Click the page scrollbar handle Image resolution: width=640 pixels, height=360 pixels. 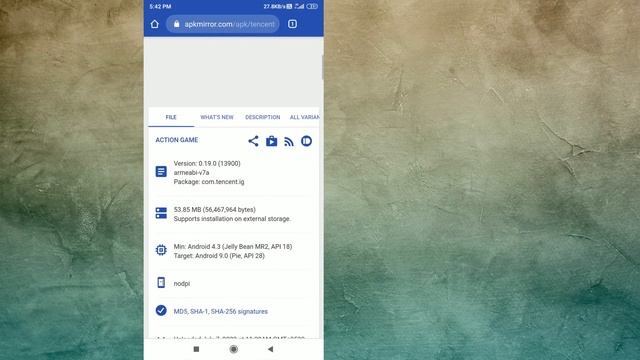tap(322, 67)
